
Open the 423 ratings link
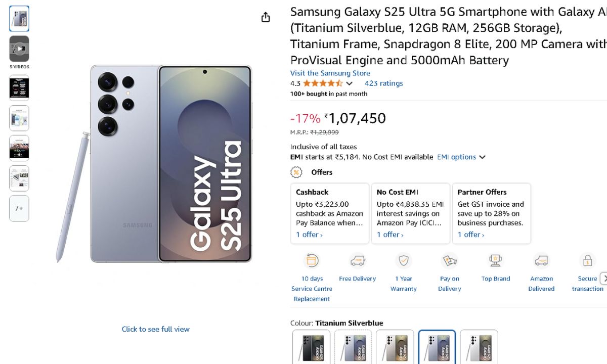[383, 83]
